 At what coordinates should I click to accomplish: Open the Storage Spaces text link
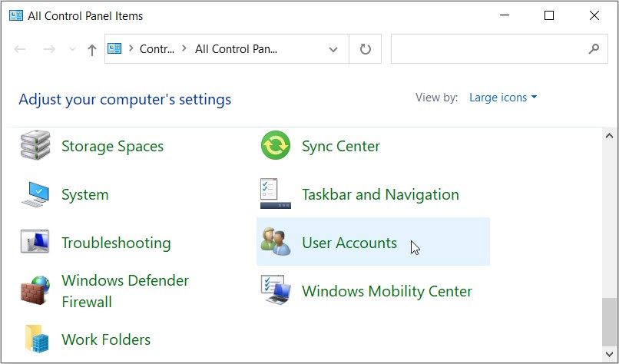[x=112, y=146]
